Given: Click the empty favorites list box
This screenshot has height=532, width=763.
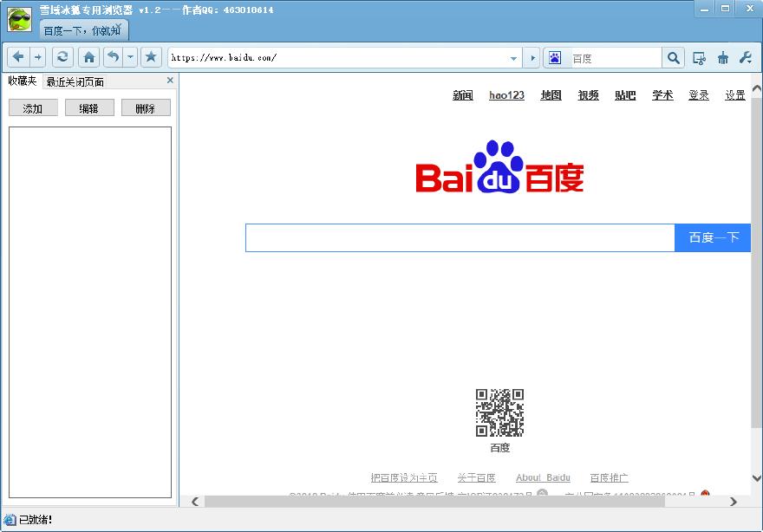Looking at the screenshot, I should [x=90, y=312].
